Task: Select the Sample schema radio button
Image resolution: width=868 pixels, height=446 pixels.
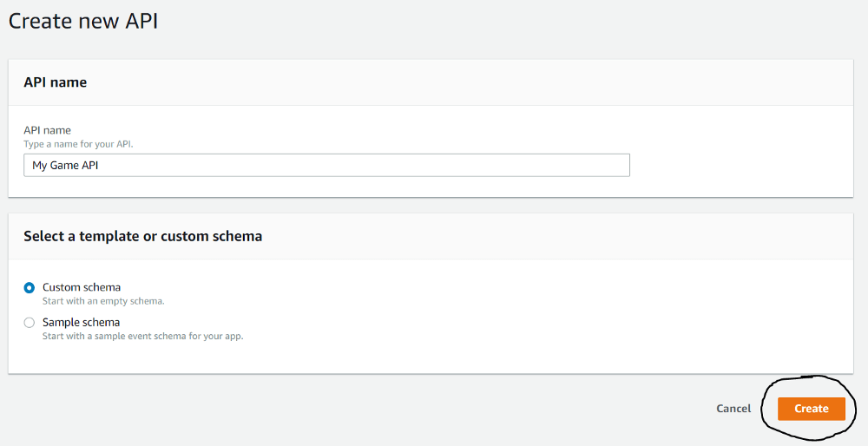Action: click(x=30, y=323)
